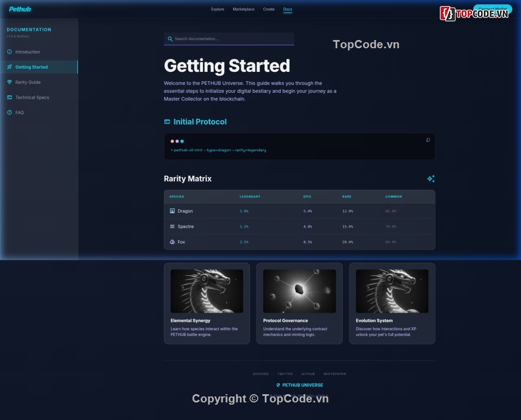
Task: Focus the Search documentation field
Action: [x=229, y=39]
